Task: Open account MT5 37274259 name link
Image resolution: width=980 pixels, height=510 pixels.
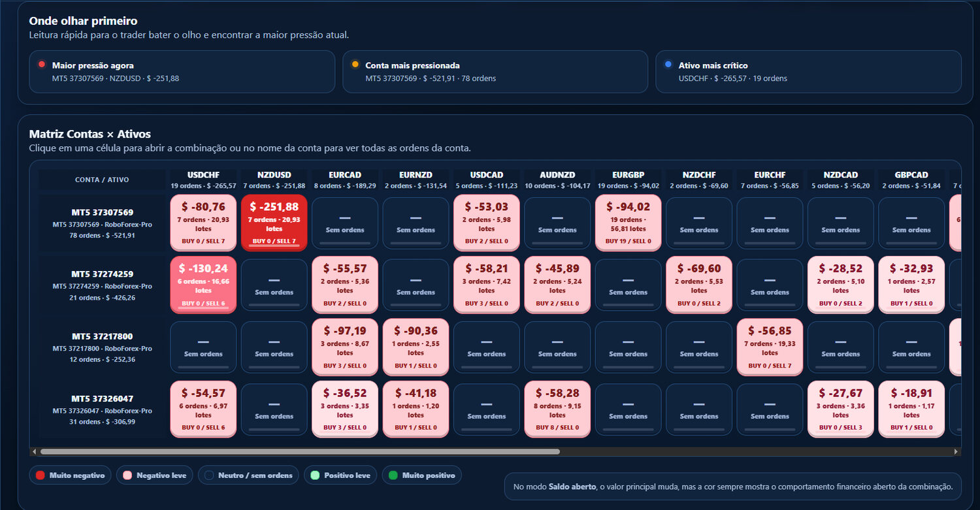Action: pyautogui.click(x=102, y=274)
